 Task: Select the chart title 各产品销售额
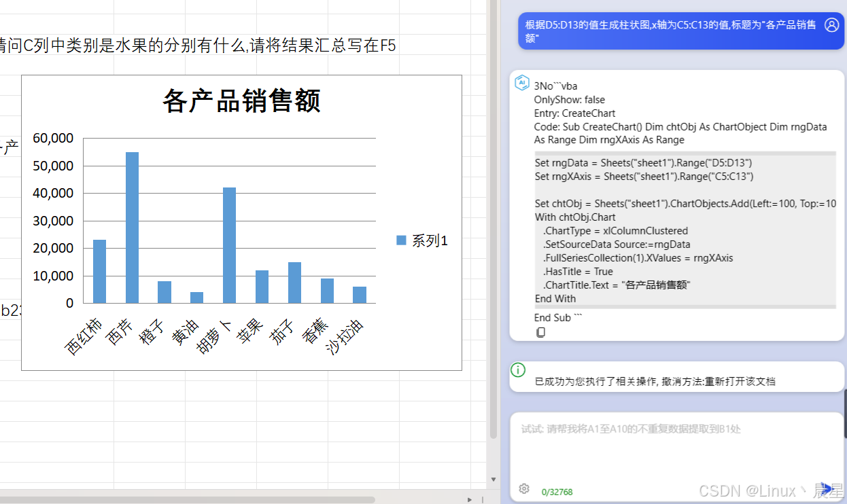(x=241, y=101)
